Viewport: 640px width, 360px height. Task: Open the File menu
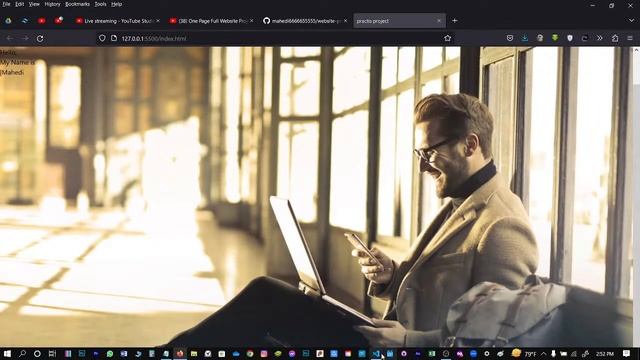(6, 4)
